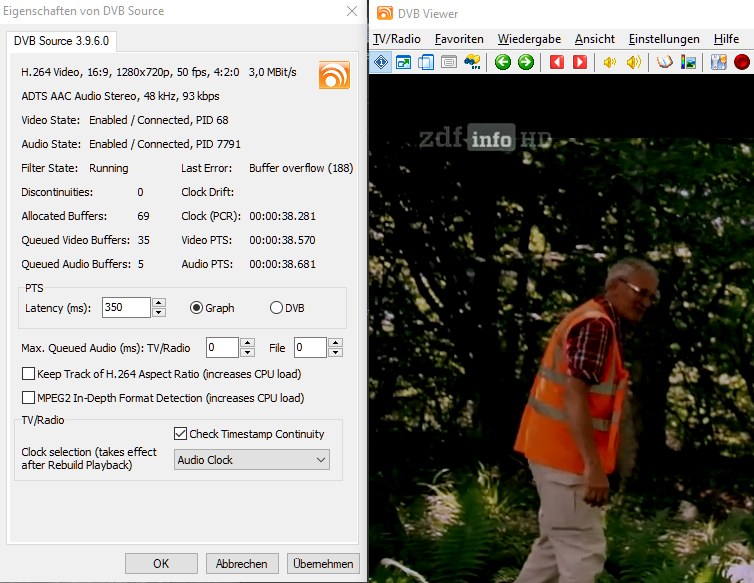This screenshot has height=583, width=754.
Task: Click the Queued Video Buffers value 35
Action: 144,240
